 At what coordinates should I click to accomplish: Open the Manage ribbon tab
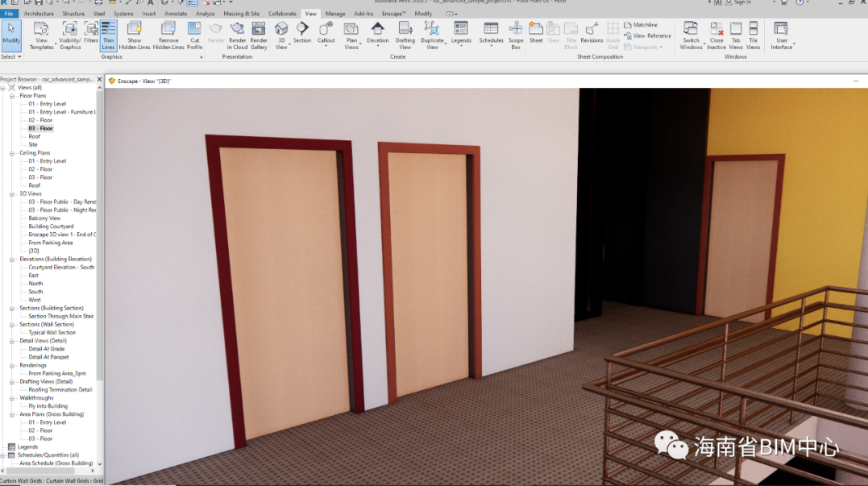click(x=335, y=14)
